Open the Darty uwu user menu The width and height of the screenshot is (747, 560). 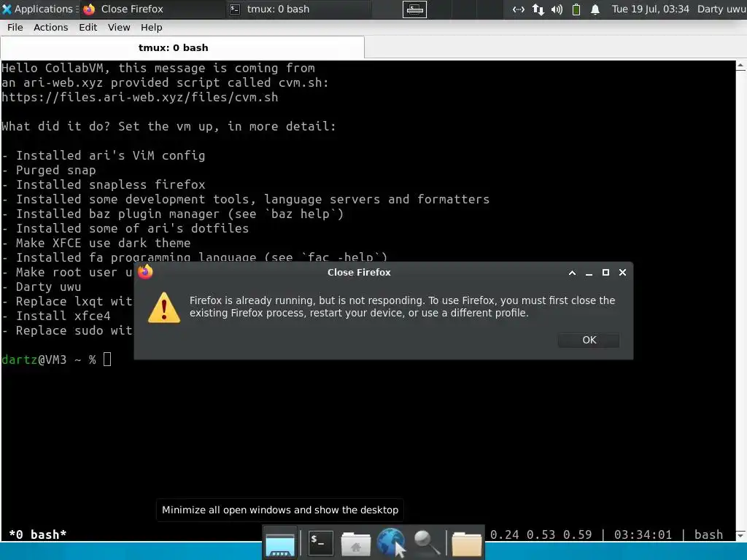[x=721, y=9]
